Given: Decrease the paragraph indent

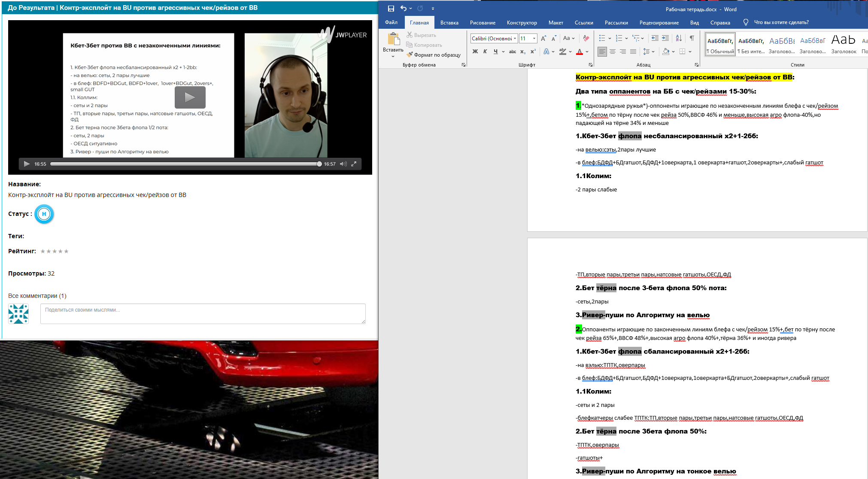Looking at the screenshot, I should (655, 38).
